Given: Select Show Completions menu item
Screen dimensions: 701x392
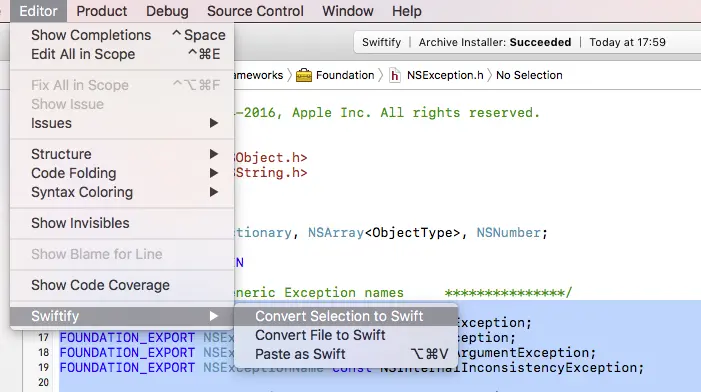Looking at the screenshot, I should (x=122, y=35).
